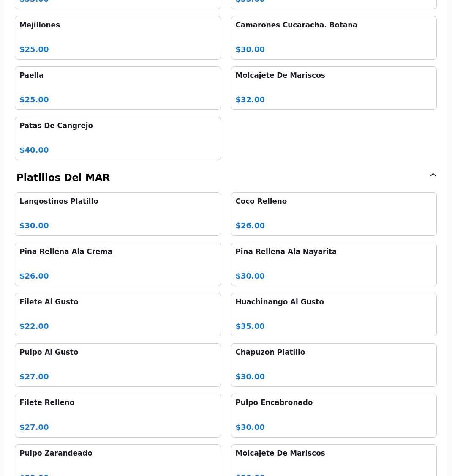Select bottom Molcajete De Mariscos card
Image resolution: width=452 pixels, height=476 pixels.
pos(334,460)
